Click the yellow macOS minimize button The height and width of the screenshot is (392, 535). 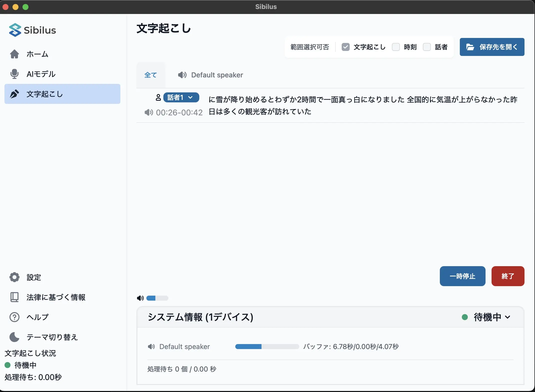15,7
